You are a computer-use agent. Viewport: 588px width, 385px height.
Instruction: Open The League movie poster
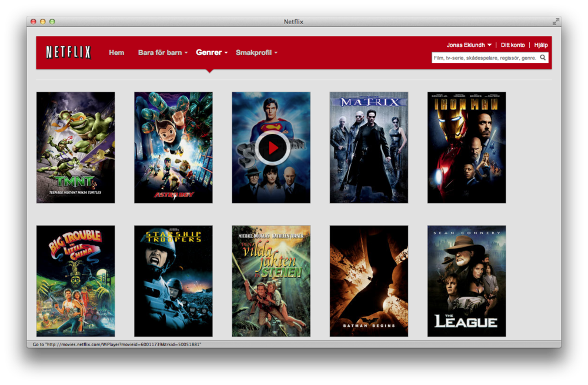466,280
